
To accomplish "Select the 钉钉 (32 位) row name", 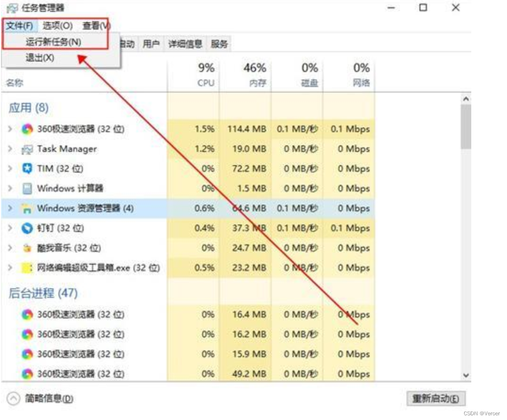I will pos(61,228).
